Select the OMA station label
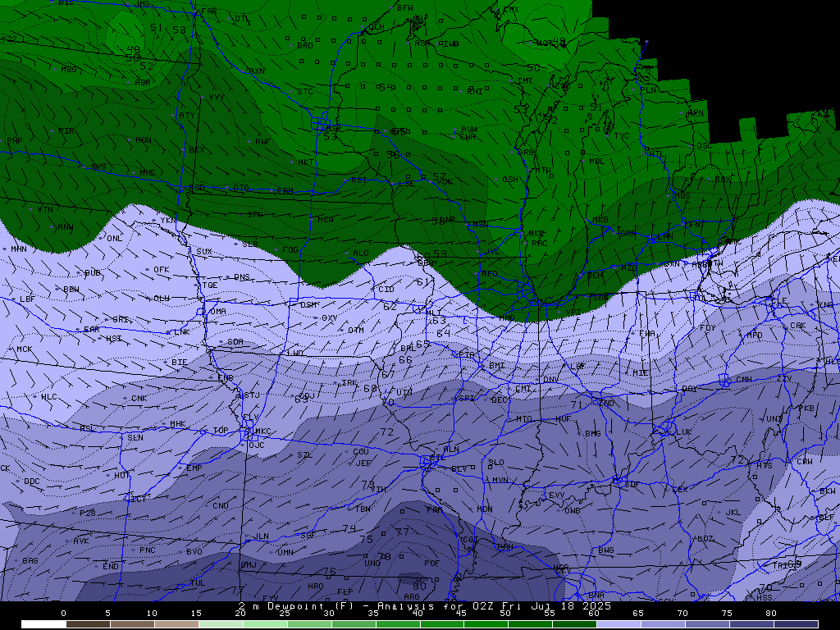 point(218,311)
